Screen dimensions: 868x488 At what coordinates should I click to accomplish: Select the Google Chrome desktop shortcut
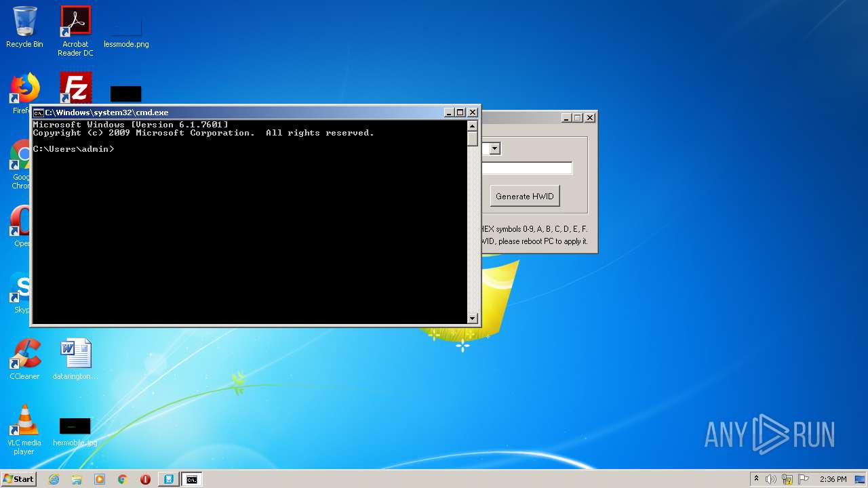[x=19, y=165]
